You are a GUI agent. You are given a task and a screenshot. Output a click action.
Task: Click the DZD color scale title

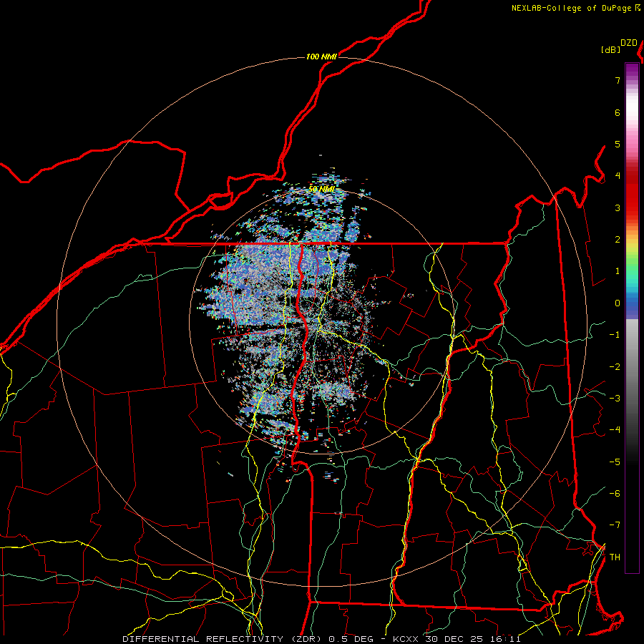tap(629, 43)
